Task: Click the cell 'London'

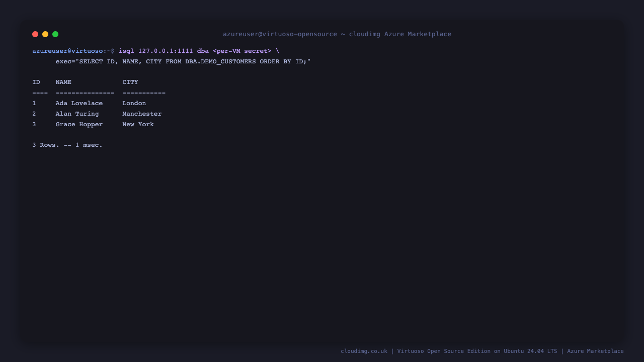Action: [x=134, y=103]
